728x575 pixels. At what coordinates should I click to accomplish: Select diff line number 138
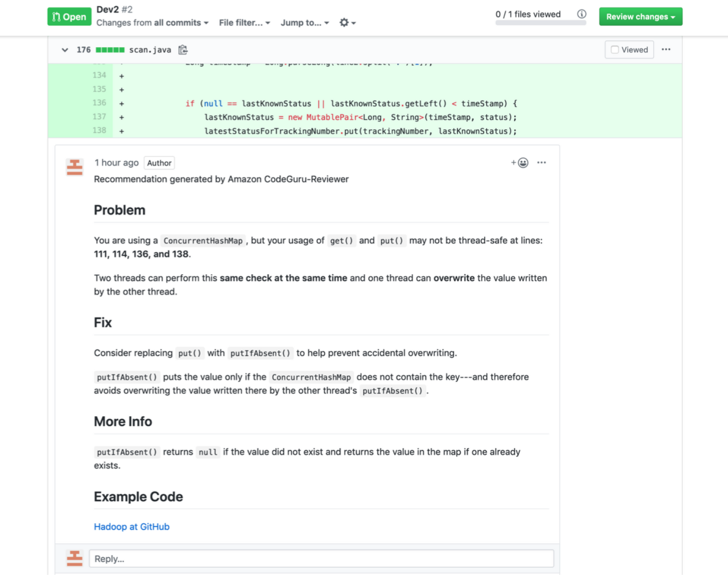[100, 130]
